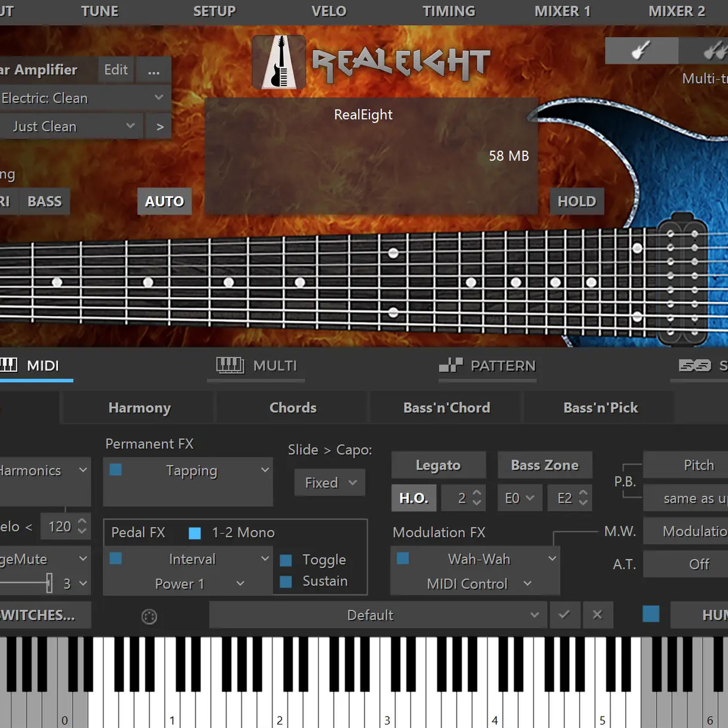
Task: Toggle the Legato button
Action: (x=438, y=465)
